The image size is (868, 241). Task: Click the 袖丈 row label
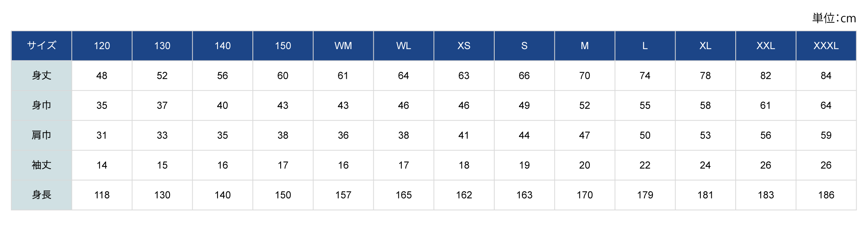pyautogui.click(x=41, y=165)
